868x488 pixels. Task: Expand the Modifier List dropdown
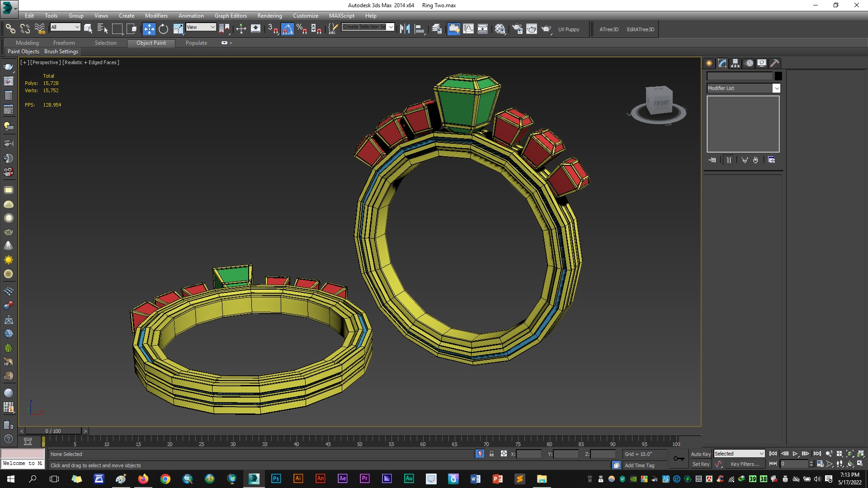point(776,88)
